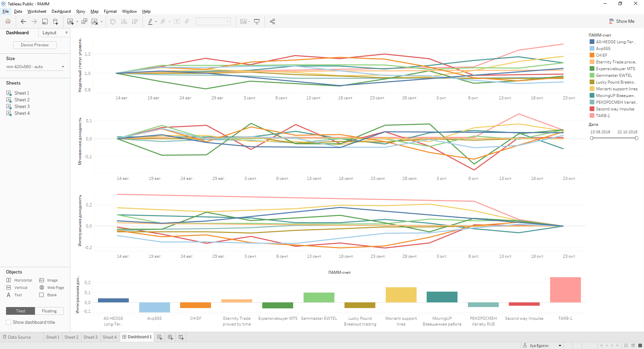The image size is (644, 349).
Task: Open the Format menu
Action: click(110, 11)
